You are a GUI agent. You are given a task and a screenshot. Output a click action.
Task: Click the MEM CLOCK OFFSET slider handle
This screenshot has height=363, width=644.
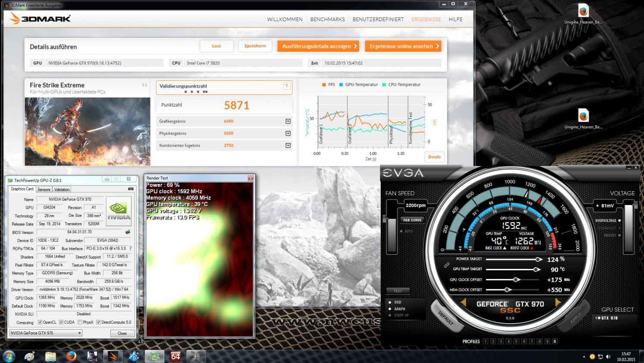click(507, 290)
